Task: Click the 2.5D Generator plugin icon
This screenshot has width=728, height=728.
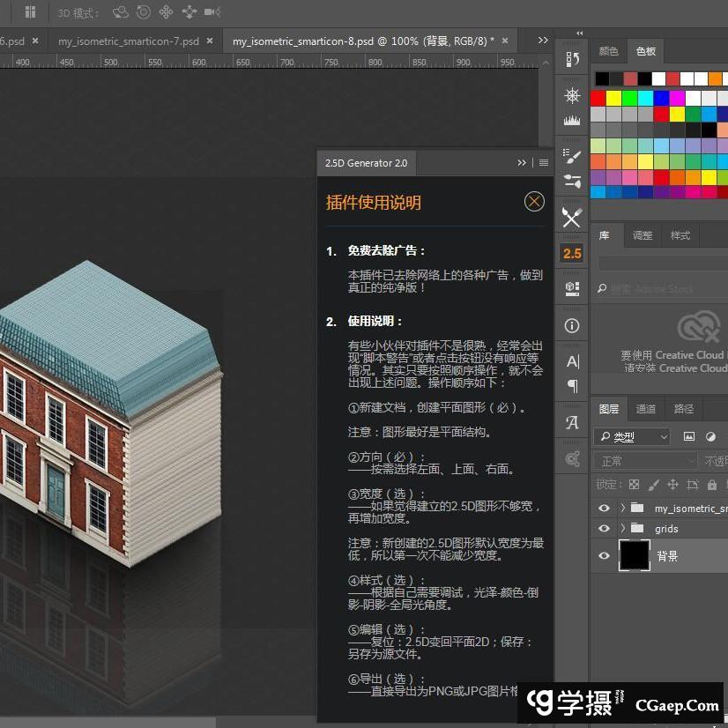Action: [572, 254]
